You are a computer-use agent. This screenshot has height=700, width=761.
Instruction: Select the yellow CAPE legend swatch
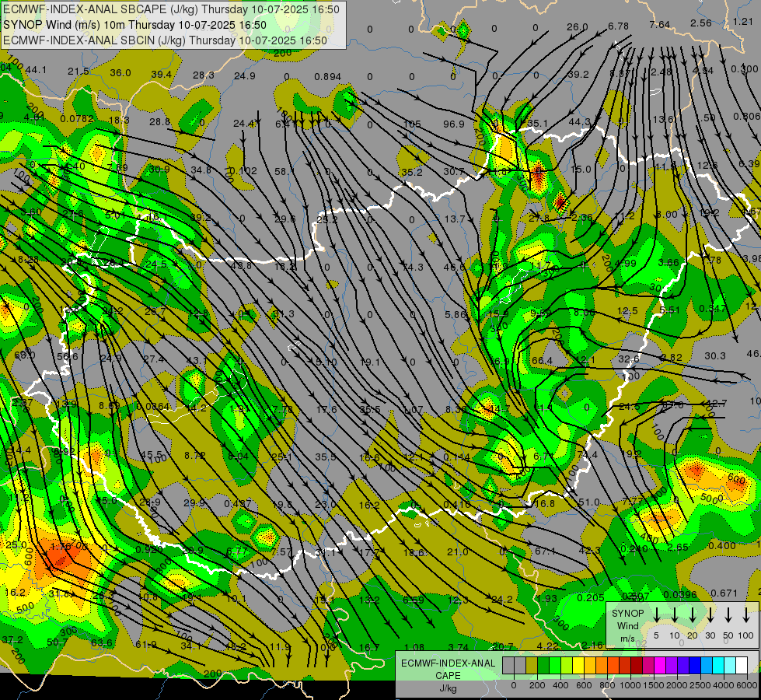coord(578,665)
